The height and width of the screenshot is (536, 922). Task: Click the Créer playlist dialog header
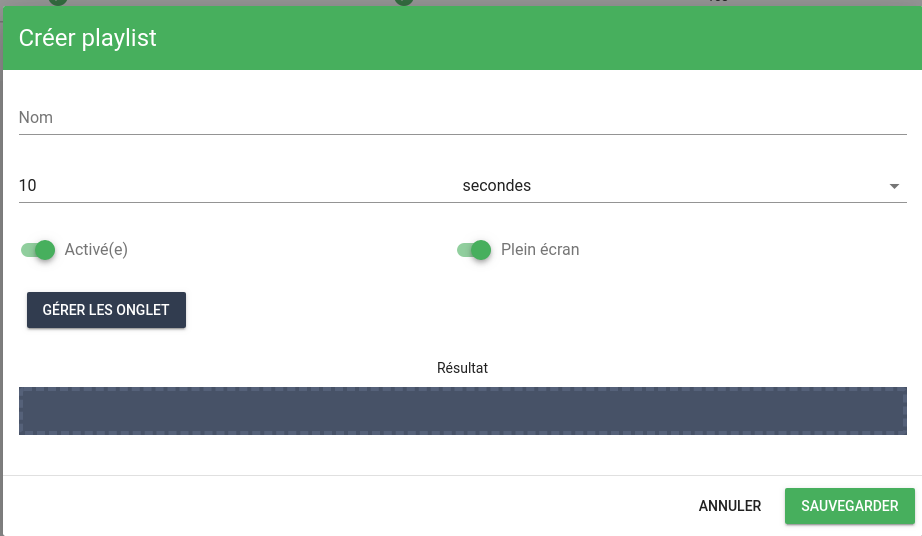[x=462, y=38]
